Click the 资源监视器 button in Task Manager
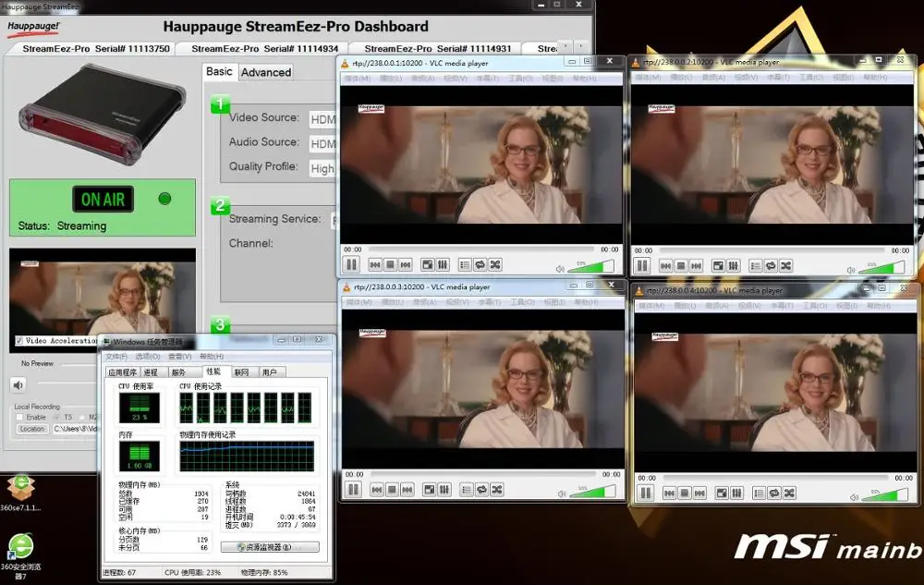 click(270, 547)
